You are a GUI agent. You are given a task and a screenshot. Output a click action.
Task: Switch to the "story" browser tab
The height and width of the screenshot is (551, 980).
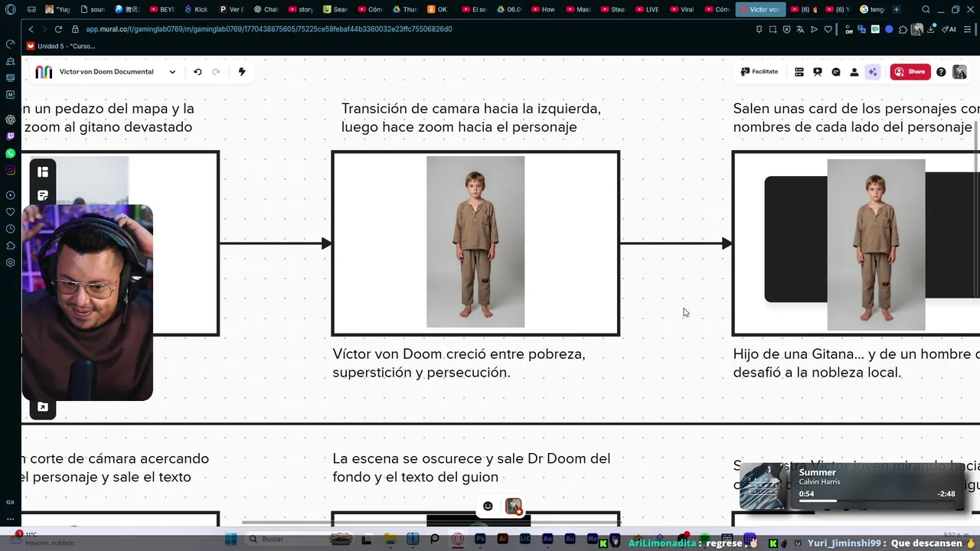click(x=299, y=9)
